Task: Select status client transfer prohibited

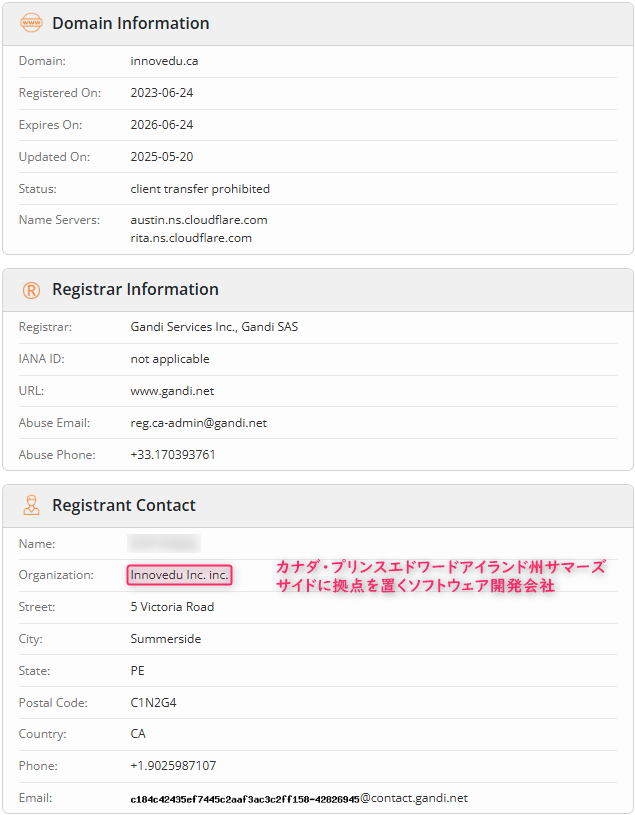Action: [200, 189]
